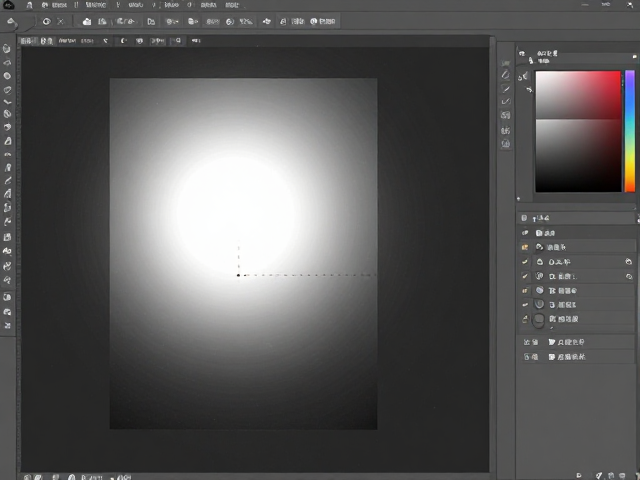Click the vertical rainbow hue slider
The height and width of the screenshot is (480, 640).
click(x=630, y=131)
